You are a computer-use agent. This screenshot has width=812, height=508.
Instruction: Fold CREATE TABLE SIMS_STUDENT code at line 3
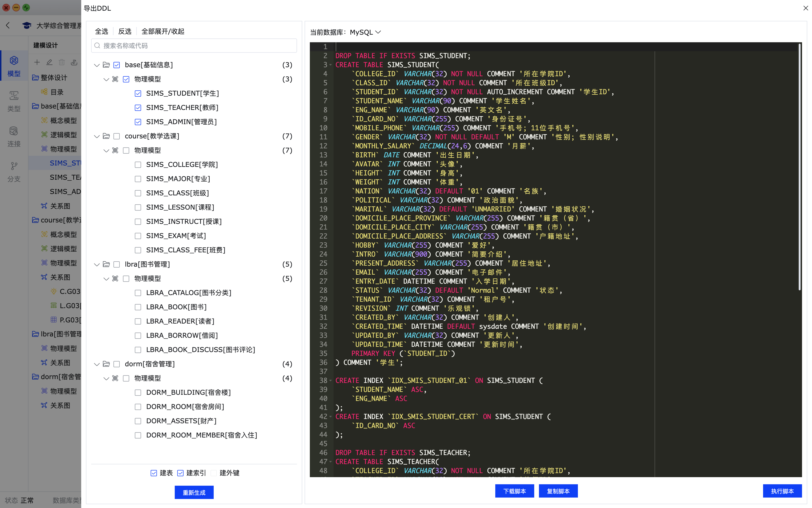[330, 65]
